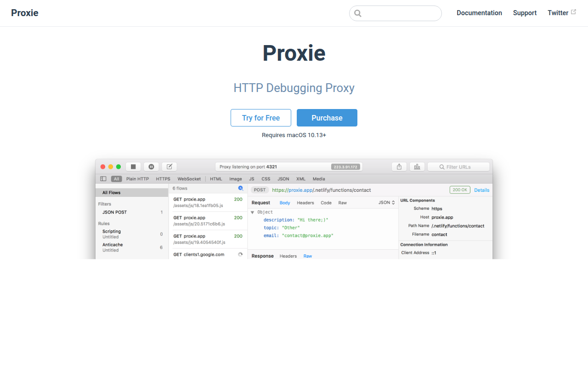The width and height of the screenshot is (588, 368).
Task: Switch to the Raw response tab
Action: point(308,256)
